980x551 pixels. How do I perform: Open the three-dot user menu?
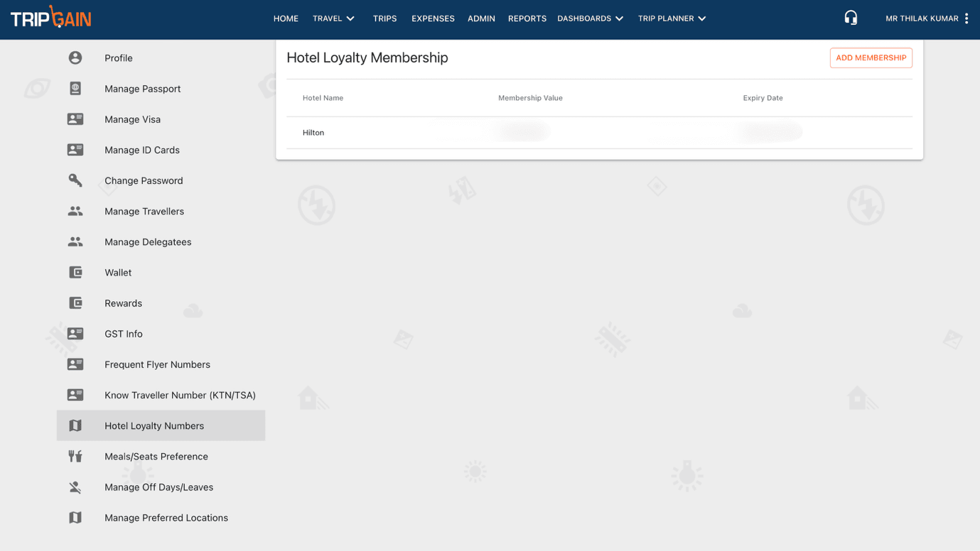pyautogui.click(x=966, y=18)
